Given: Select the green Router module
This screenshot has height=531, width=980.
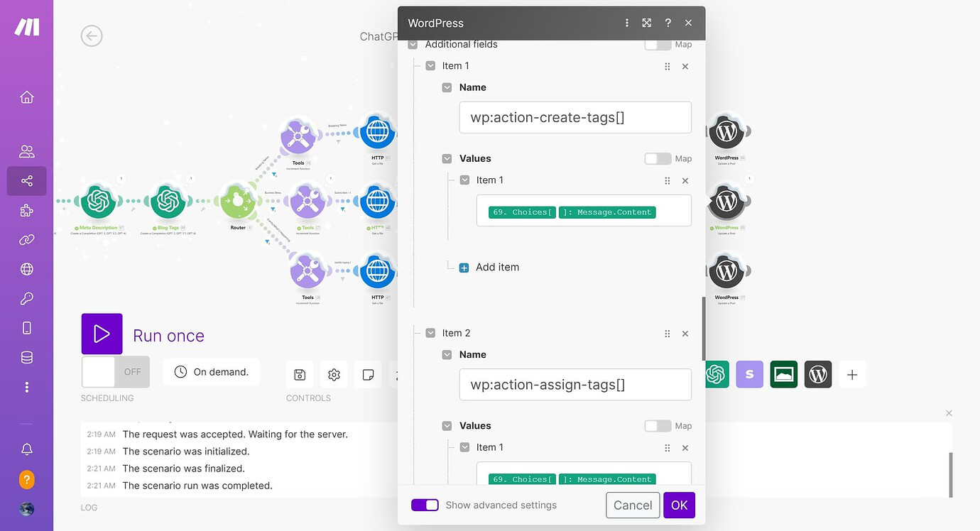Looking at the screenshot, I should pos(238,202).
